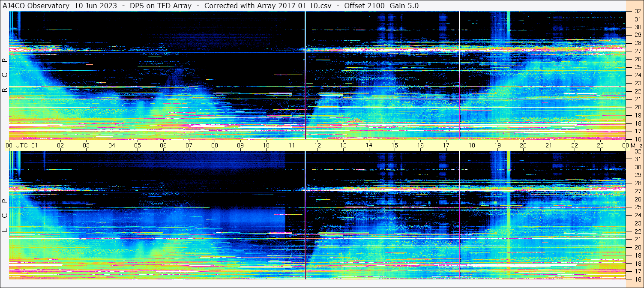The width and height of the screenshot is (644, 288).
Task: Click the 28 MHz label on the lower frequency scale
Action: (637, 183)
